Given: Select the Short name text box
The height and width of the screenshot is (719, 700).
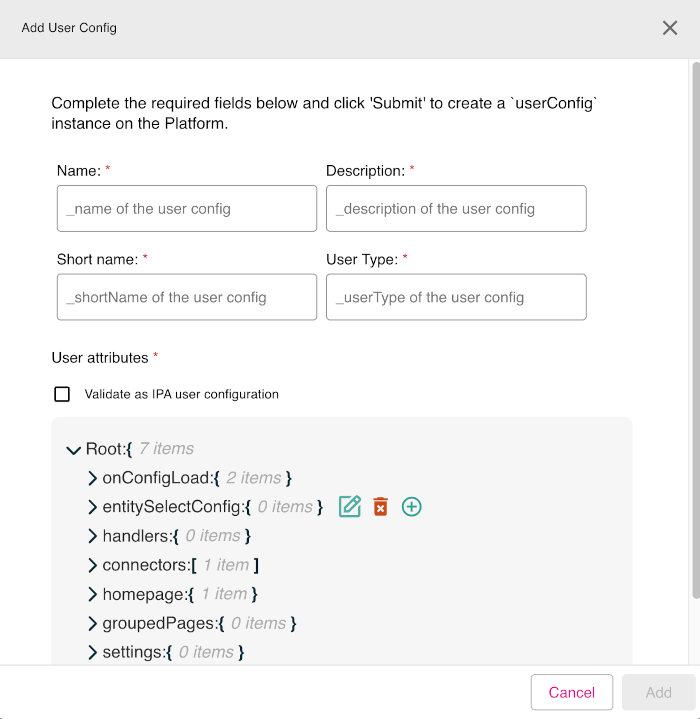Looking at the screenshot, I should coord(187,297).
